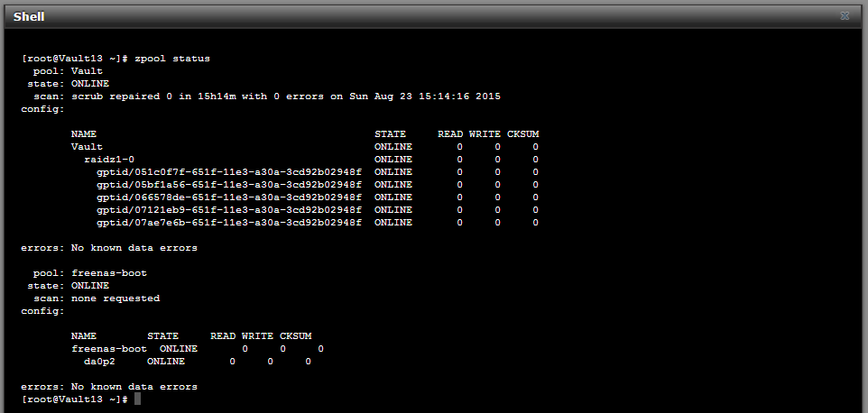Click ONLINE state of raidz1-0 row

tap(393, 160)
